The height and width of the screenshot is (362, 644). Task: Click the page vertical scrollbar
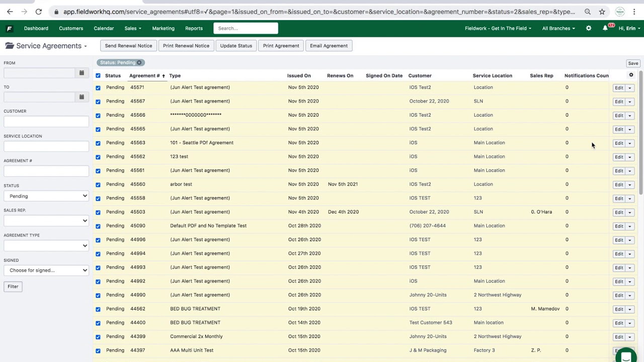coord(641,133)
